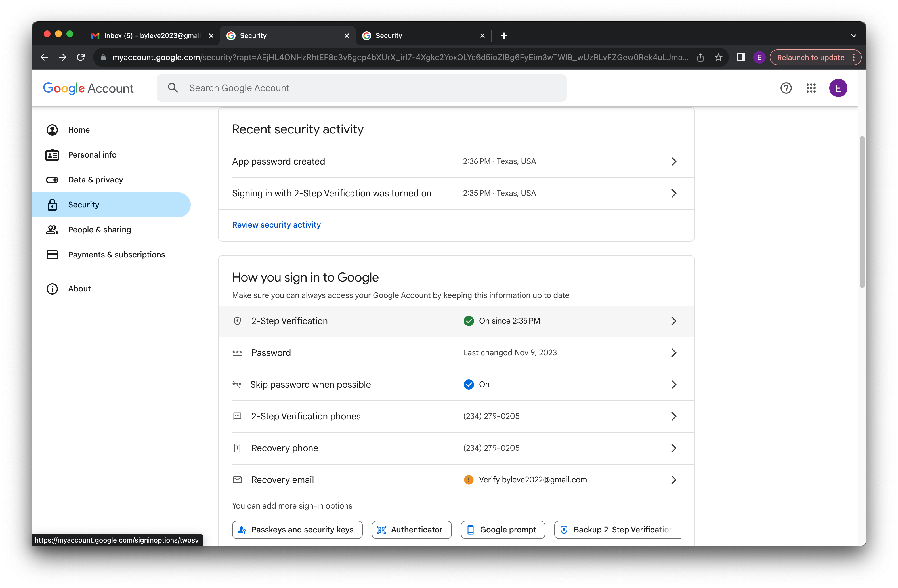Open tab search dropdown arrow
The image size is (898, 588).
[853, 36]
